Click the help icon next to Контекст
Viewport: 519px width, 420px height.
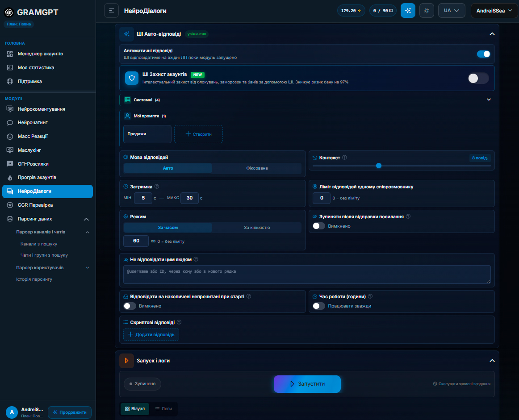[344, 158]
